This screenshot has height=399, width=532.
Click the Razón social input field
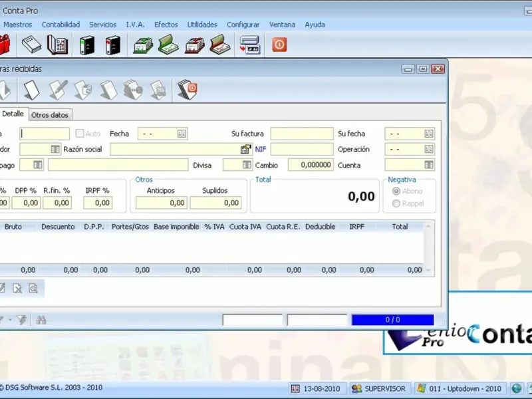point(181,149)
